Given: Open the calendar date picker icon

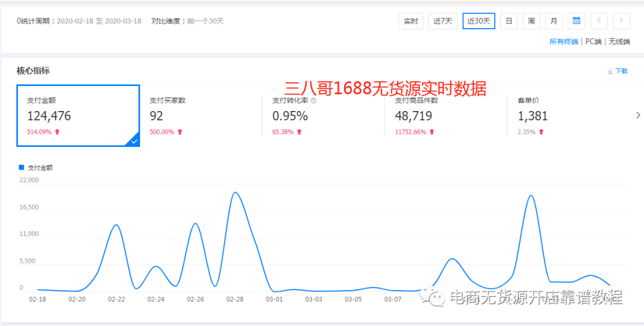Looking at the screenshot, I should (576, 21).
